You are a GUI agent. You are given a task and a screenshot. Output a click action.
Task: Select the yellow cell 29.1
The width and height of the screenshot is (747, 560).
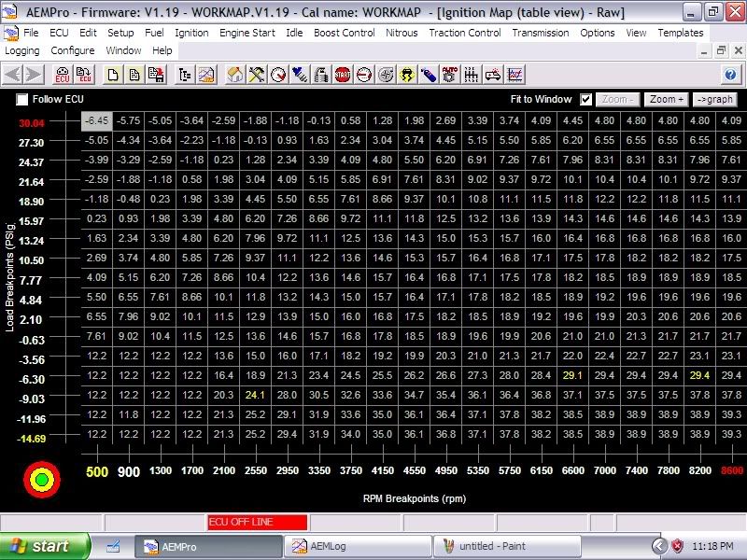[572, 375]
